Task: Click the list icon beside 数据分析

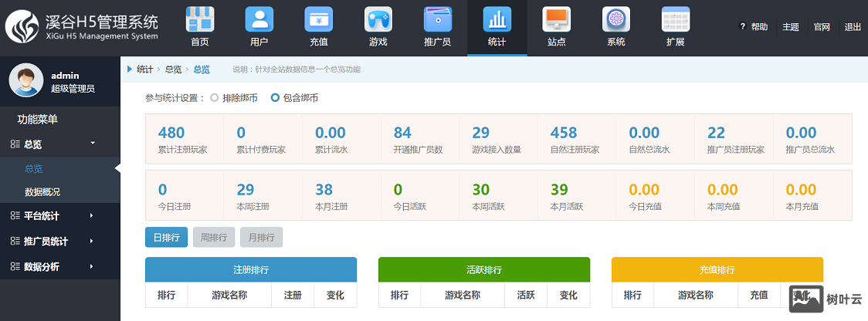Action: click(15, 267)
